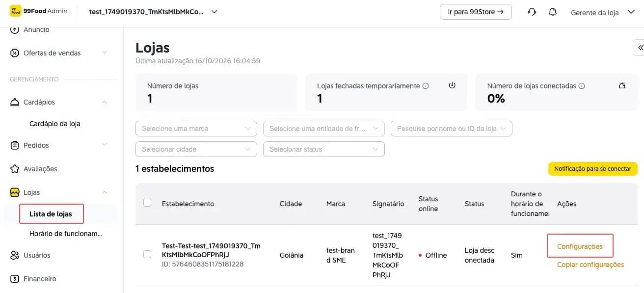Open the notifications bell
Image resolution: width=644 pixels, height=293 pixels.
coord(553,12)
